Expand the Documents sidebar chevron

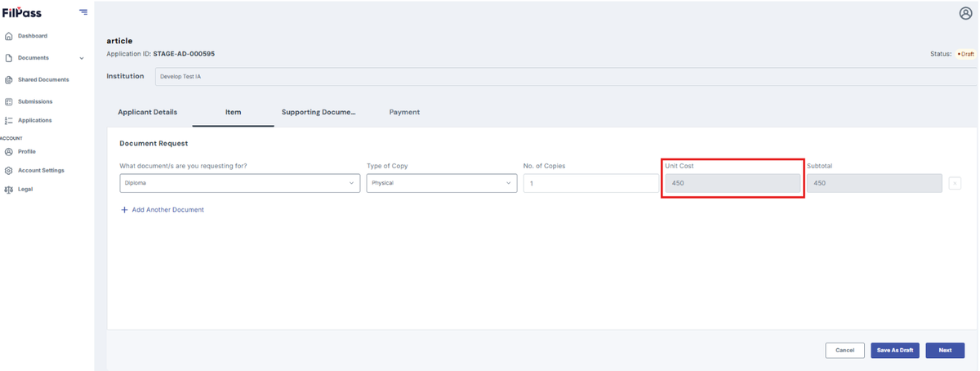82,58
